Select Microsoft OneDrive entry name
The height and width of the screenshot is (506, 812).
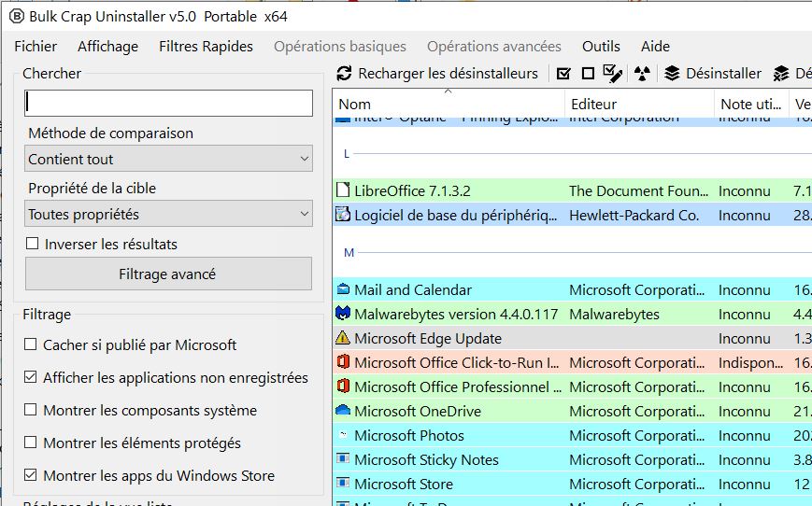[x=418, y=412]
